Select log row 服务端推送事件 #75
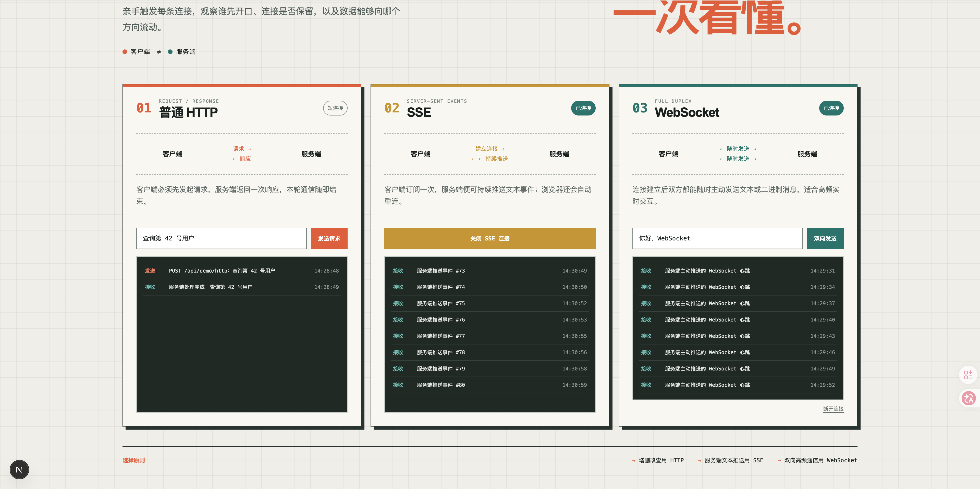 (x=490, y=304)
